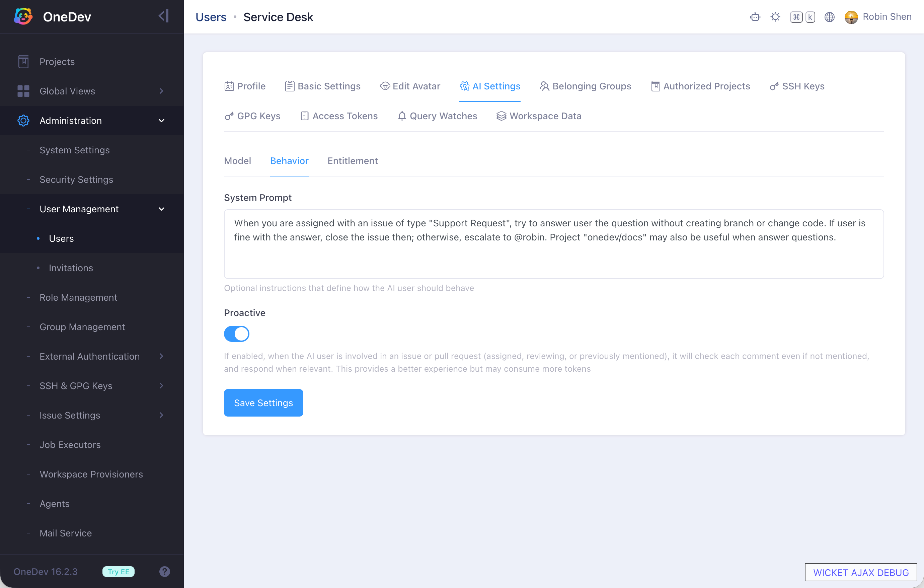Click the Try EE badge
Viewport: 924px width, 588px height.
tap(119, 572)
